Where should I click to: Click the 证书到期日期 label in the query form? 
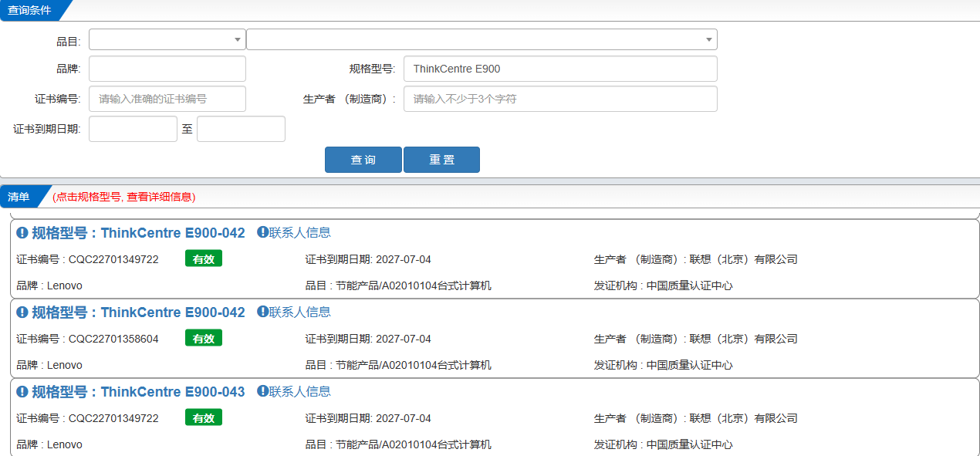tap(47, 129)
